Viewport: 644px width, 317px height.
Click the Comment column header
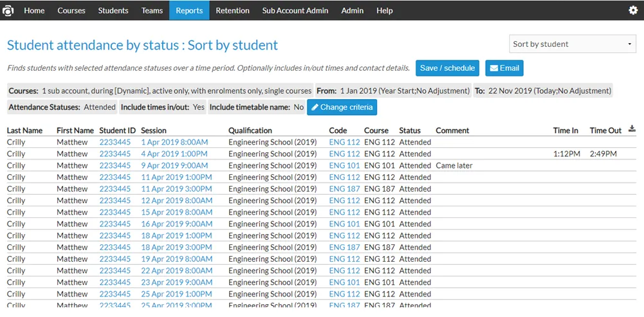click(452, 131)
